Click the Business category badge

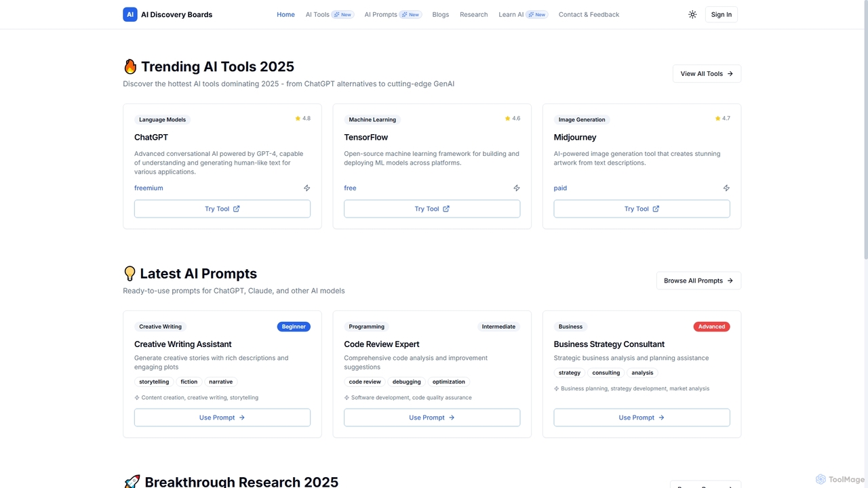(x=571, y=327)
